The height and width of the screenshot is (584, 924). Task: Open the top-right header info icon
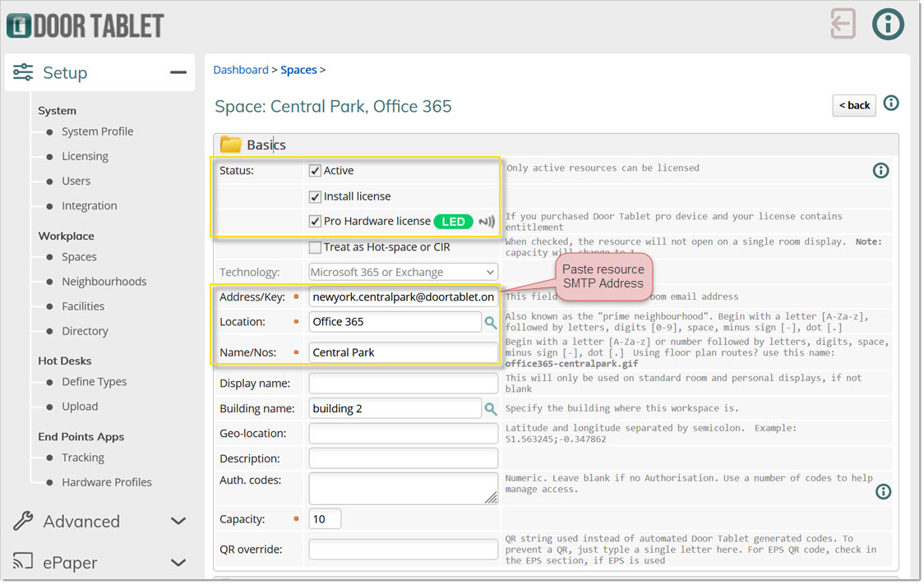click(x=888, y=24)
